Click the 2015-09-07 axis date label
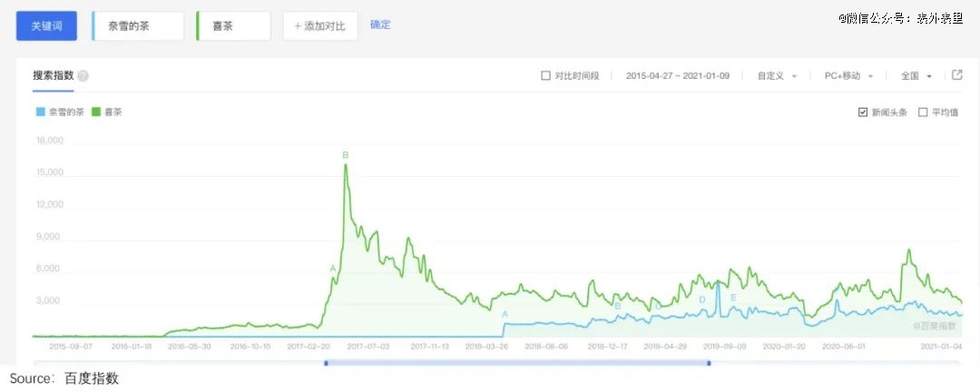 point(71,346)
